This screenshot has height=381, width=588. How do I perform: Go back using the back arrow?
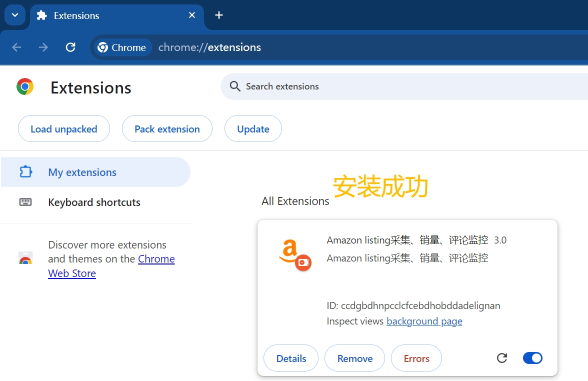[x=16, y=47]
